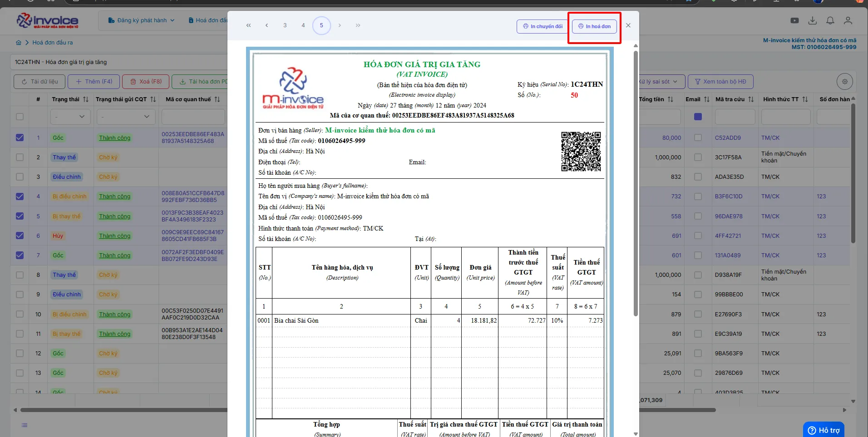The image size is (868, 437).
Task: Check the checkbox for row 8
Action: tap(20, 275)
